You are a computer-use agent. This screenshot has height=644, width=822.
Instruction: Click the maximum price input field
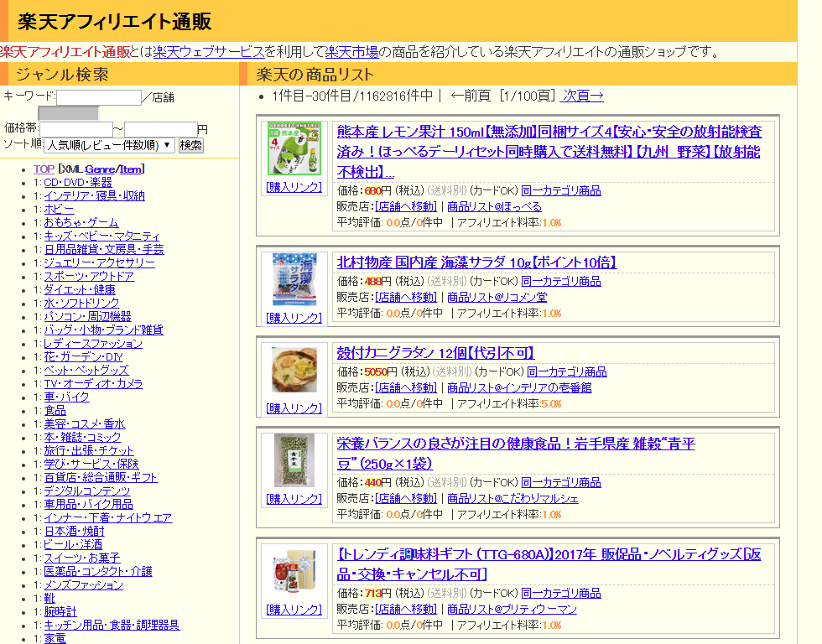tap(160, 129)
